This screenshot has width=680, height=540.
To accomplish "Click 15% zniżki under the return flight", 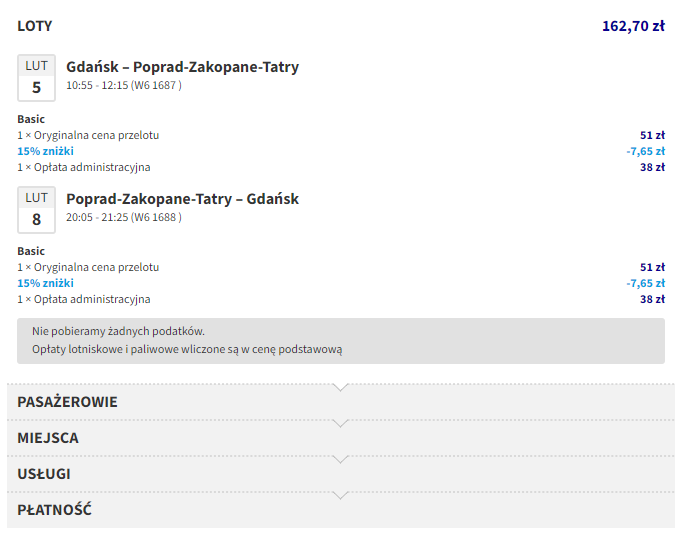I will tap(45, 283).
